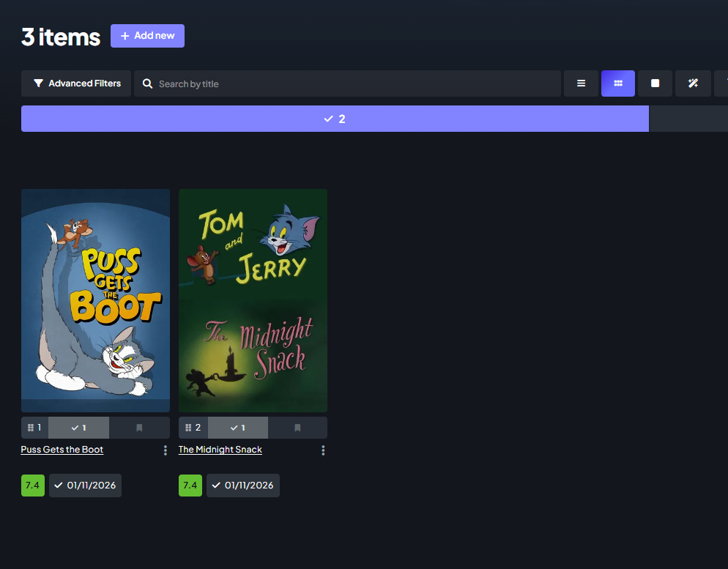
Task: Toggle bookmark on Puss Gets the Boot
Action: click(139, 428)
